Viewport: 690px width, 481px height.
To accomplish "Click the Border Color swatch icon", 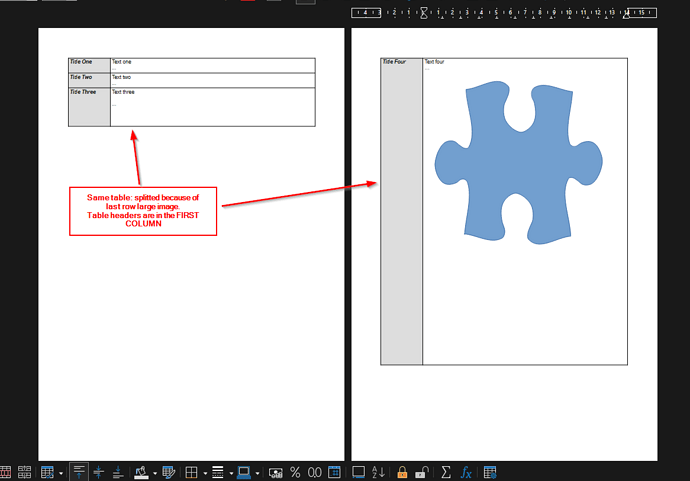I will tap(243, 472).
